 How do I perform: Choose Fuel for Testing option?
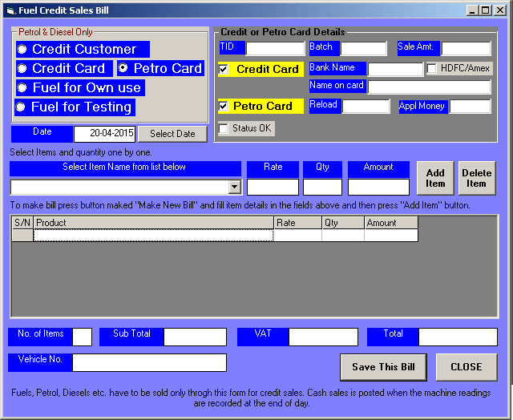click(x=23, y=107)
